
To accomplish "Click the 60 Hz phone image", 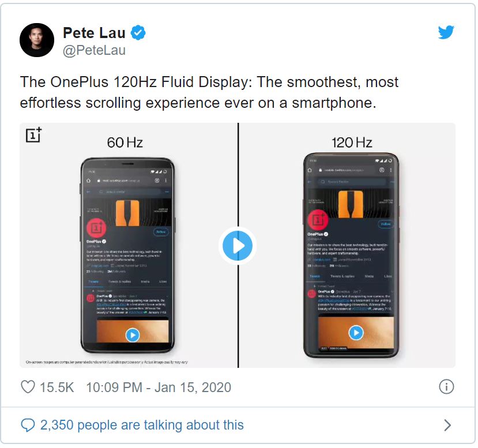I will 128,255.
